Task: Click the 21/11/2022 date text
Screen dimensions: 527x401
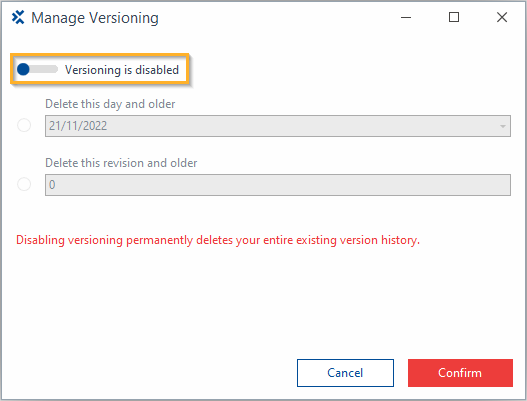Action: coord(78,126)
